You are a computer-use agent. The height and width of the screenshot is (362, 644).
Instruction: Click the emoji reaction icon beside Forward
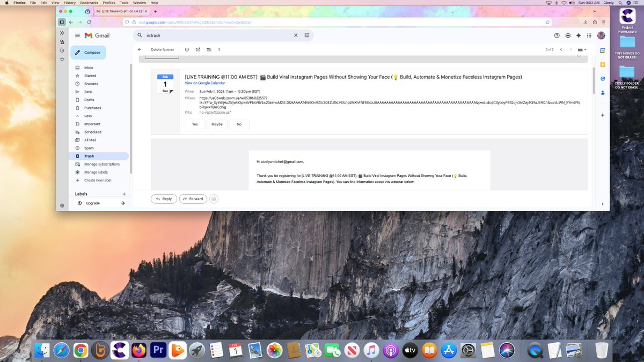(x=214, y=198)
